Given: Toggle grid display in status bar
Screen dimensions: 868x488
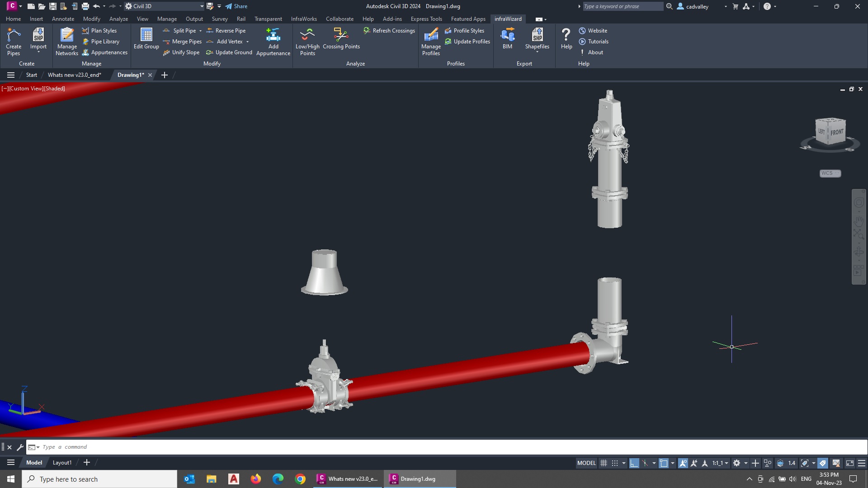Looking at the screenshot, I should (604, 463).
